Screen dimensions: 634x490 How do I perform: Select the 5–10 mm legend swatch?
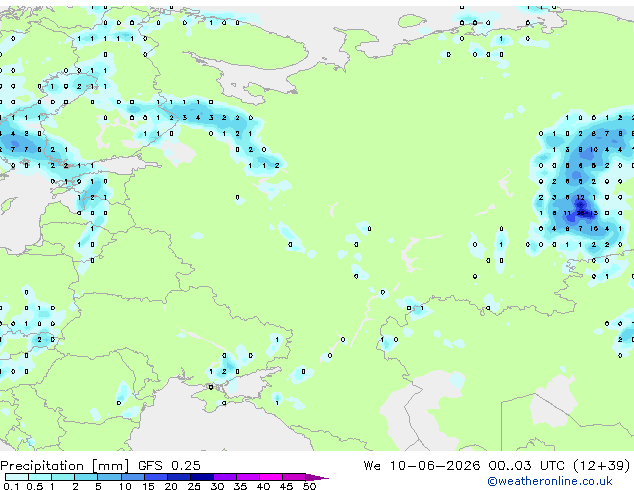pyautogui.click(x=109, y=477)
